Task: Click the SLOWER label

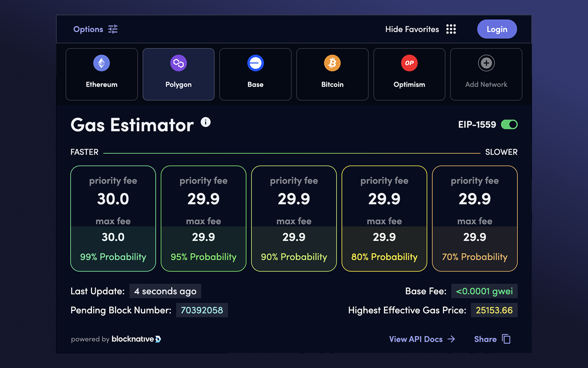Action: (x=501, y=152)
